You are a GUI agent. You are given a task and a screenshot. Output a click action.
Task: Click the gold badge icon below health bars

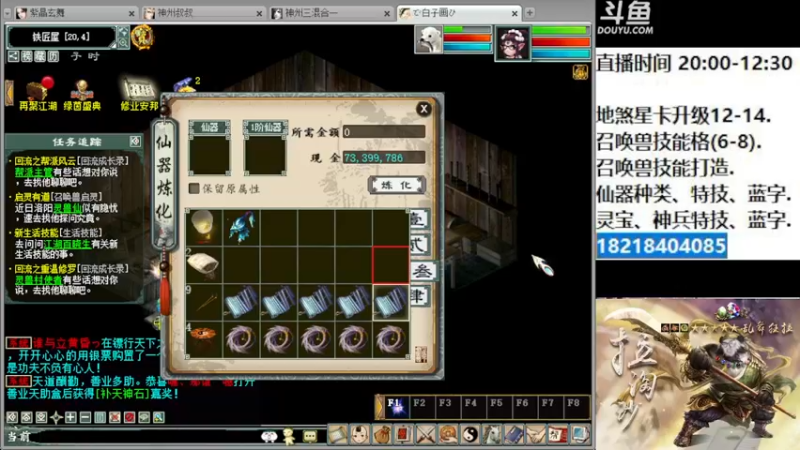pos(580,71)
